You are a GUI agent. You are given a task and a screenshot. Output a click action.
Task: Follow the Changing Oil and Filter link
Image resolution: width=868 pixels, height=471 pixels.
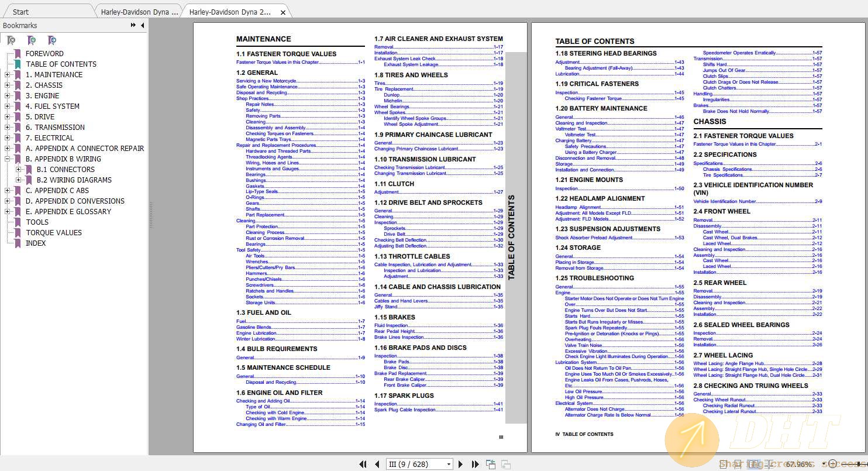point(300,424)
